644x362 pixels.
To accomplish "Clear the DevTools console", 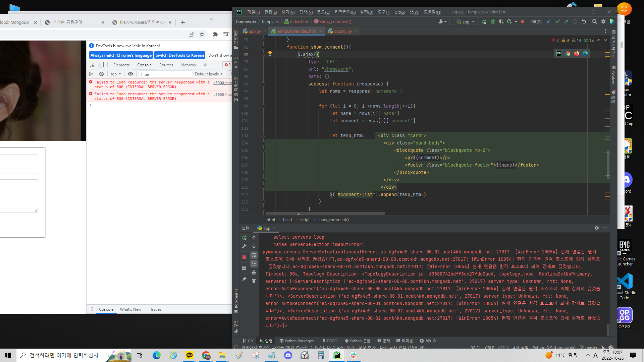I will click(x=101, y=74).
